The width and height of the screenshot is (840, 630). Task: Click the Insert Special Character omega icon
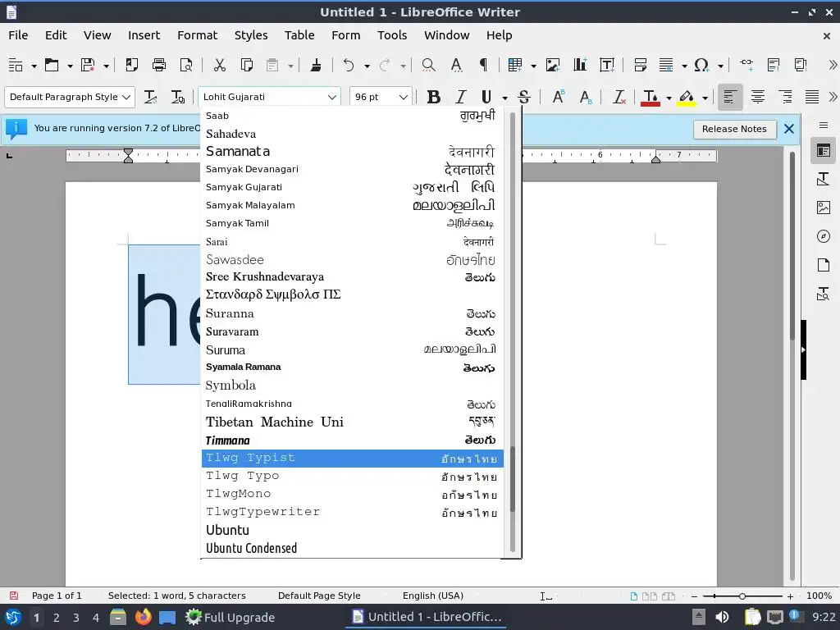pos(701,65)
